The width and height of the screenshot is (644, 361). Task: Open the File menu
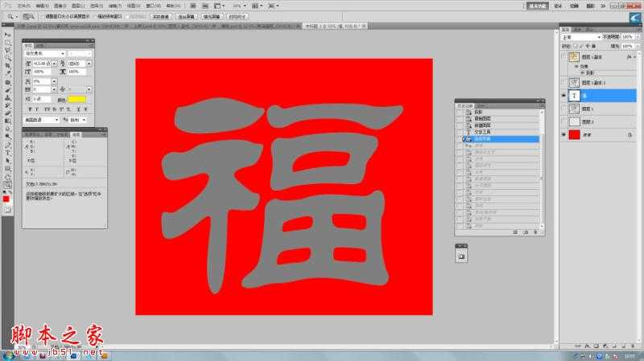tap(23, 6)
